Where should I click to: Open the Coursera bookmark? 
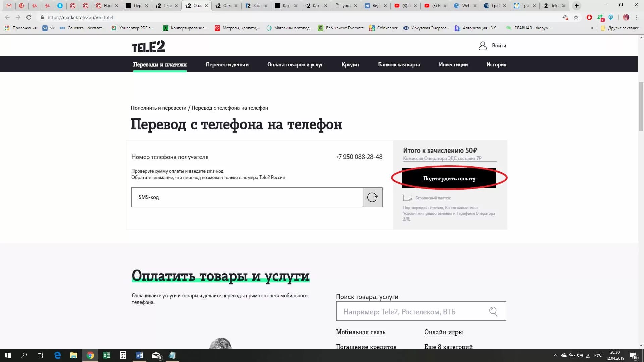point(82,28)
